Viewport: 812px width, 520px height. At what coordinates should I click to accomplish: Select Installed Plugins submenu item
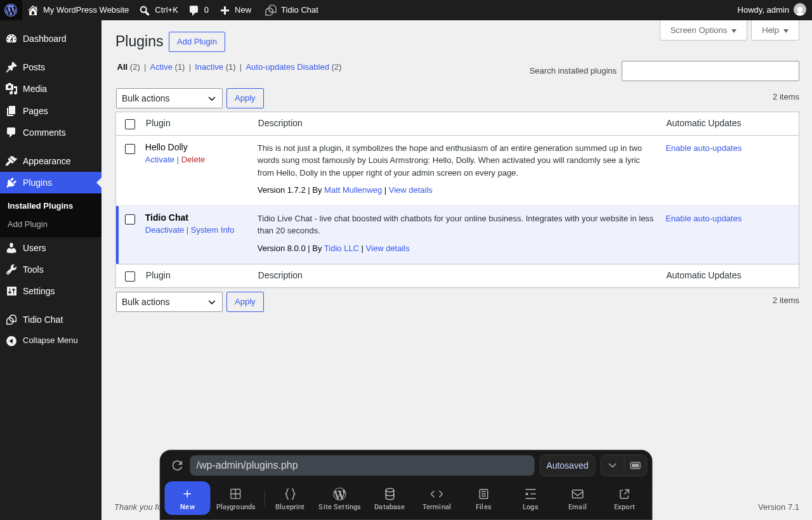[x=40, y=206]
